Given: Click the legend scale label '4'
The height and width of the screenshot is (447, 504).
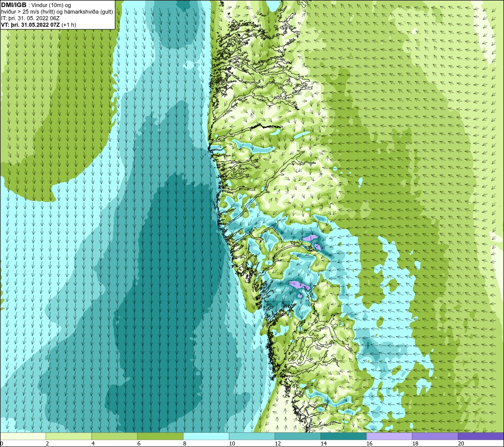Looking at the screenshot, I should point(93,443).
